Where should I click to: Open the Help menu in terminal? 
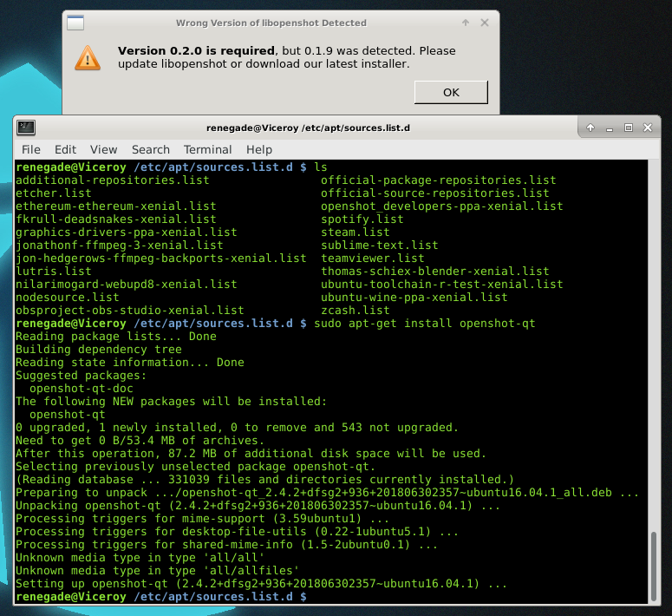coord(259,149)
